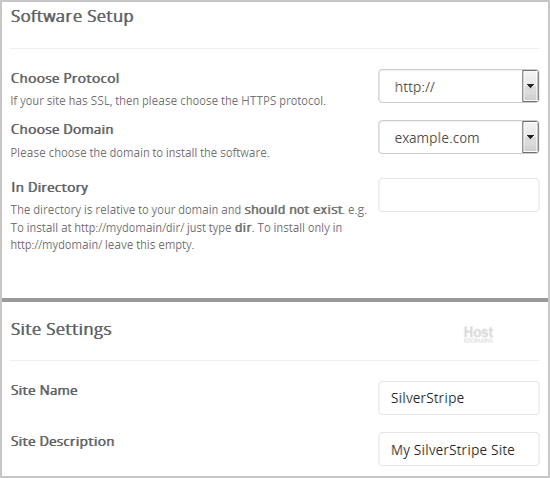Screen dimensions: 550x478
Task: Click the 'Please choose the domain' help text
Action: point(140,153)
